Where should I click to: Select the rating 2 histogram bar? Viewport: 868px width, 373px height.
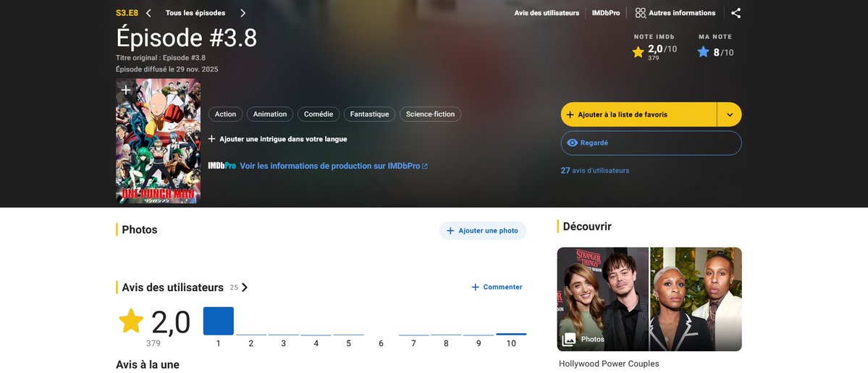click(x=250, y=335)
